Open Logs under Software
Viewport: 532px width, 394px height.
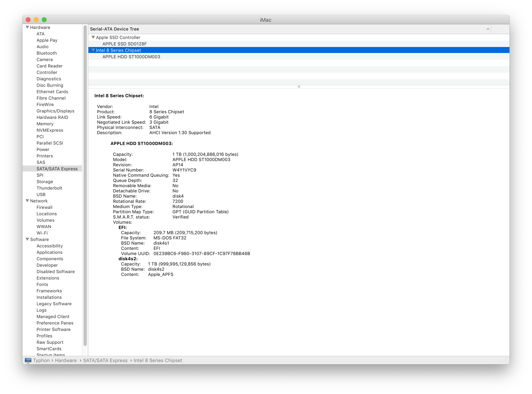click(42, 310)
